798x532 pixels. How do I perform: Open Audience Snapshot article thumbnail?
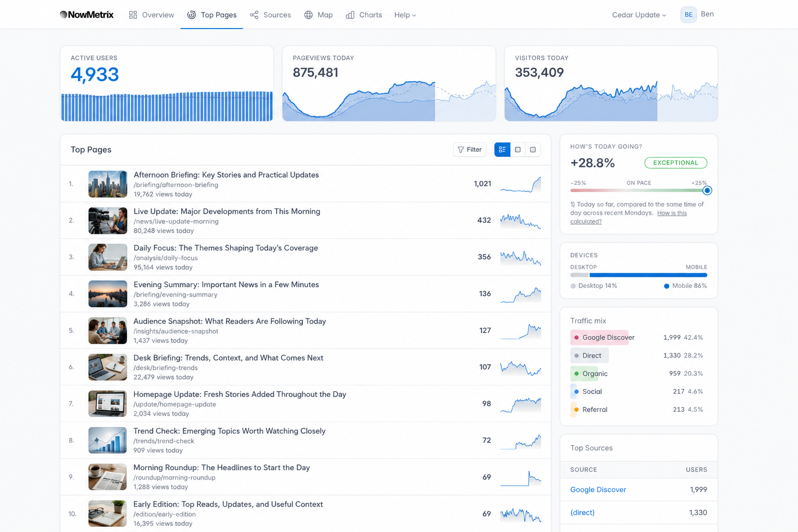(108, 330)
